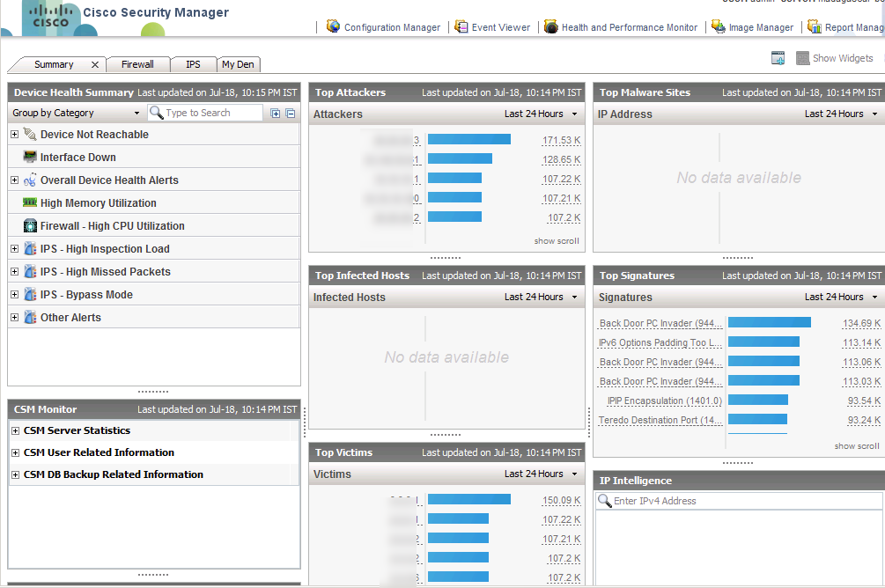Switch to the IPS tab
The height and width of the screenshot is (588, 885).
193,64
